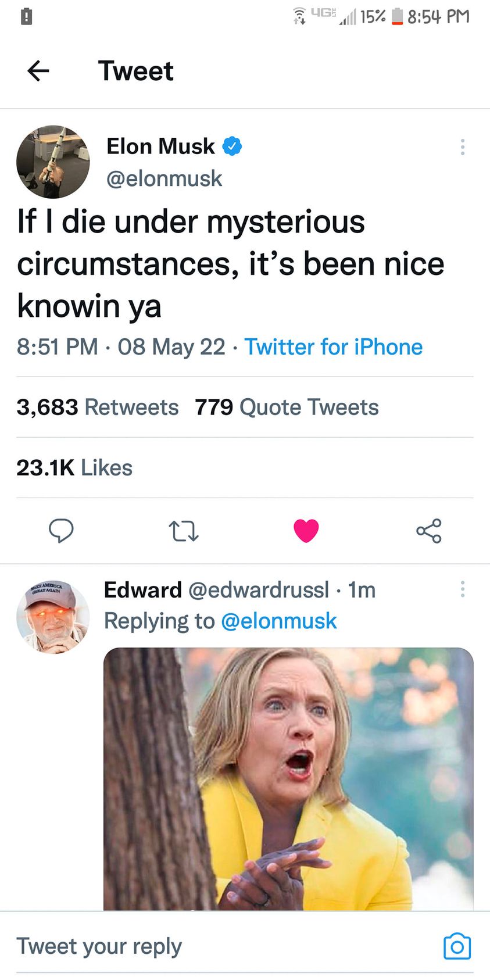Open the attached image in Edward's reply
This screenshot has width=490, height=980.
pos(288,779)
